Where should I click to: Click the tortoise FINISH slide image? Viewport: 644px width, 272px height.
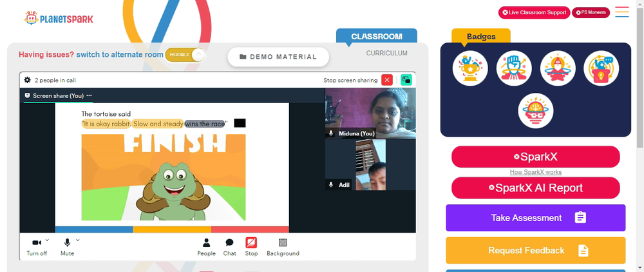(x=164, y=177)
